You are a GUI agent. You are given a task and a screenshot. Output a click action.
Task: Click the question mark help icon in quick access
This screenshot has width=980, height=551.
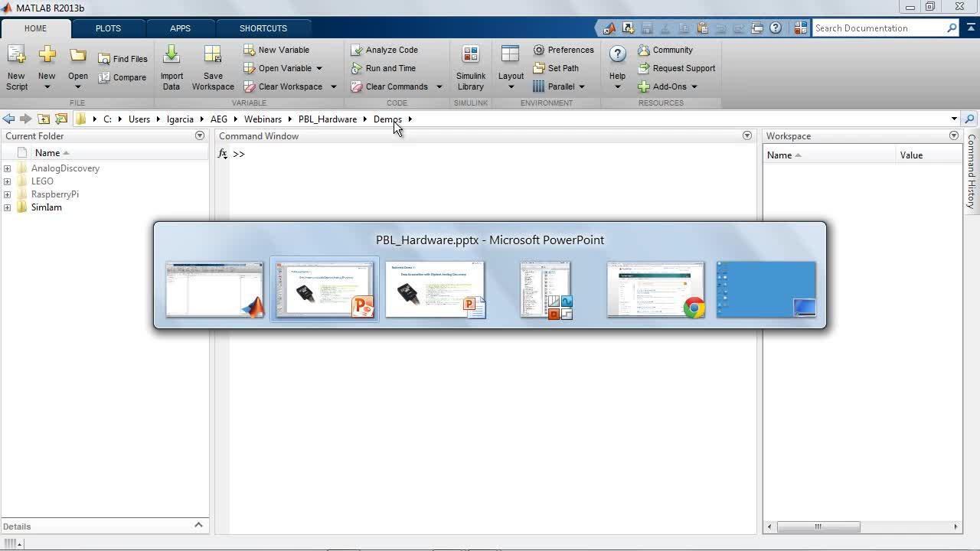[776, 28]
